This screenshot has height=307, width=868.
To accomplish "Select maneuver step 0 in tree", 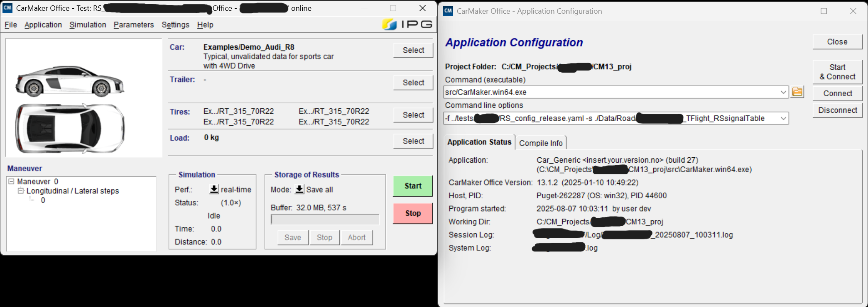I will click(x=43, y=200).
